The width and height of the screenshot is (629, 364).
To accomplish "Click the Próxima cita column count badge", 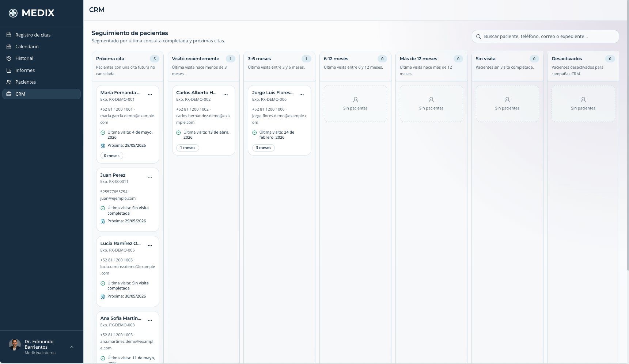I will click(155, 59).
